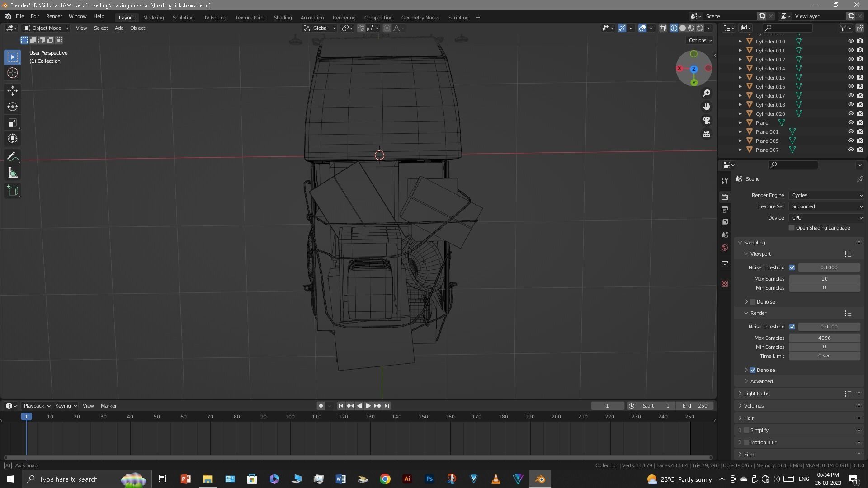Enable Simplify checkbox

pos(746,430)
